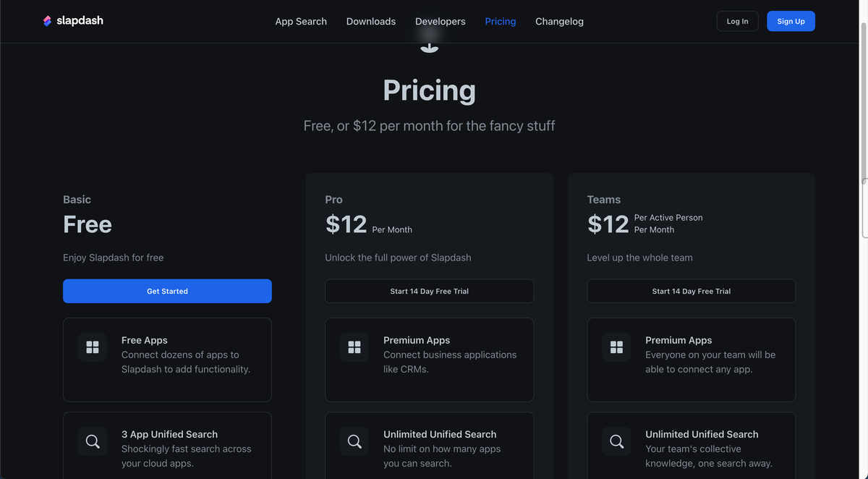This screenshot has height=479, width=868.
Task: Click the Free Apps feature card
Action: pos(167,360)
